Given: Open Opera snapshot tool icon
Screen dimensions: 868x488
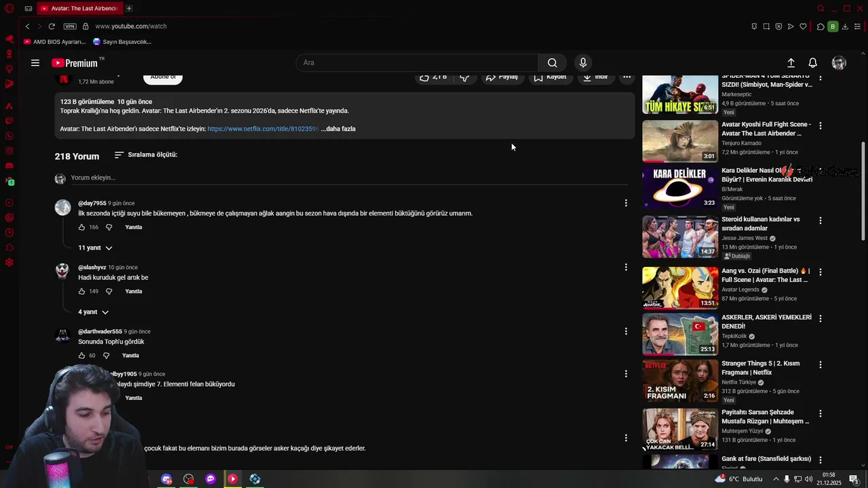Looking at the screenshot, I should pyautogui.click(x=766, y=26).
